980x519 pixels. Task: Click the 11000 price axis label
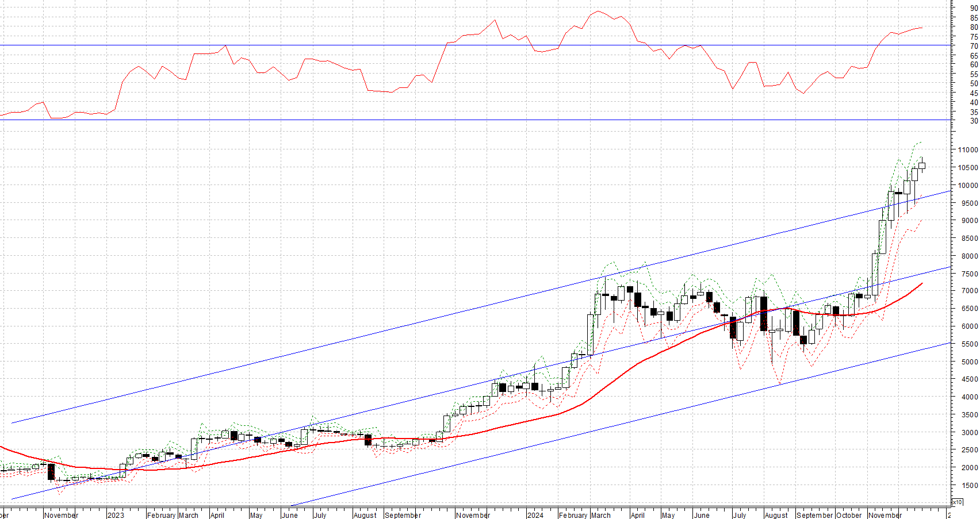coord(967,150)
